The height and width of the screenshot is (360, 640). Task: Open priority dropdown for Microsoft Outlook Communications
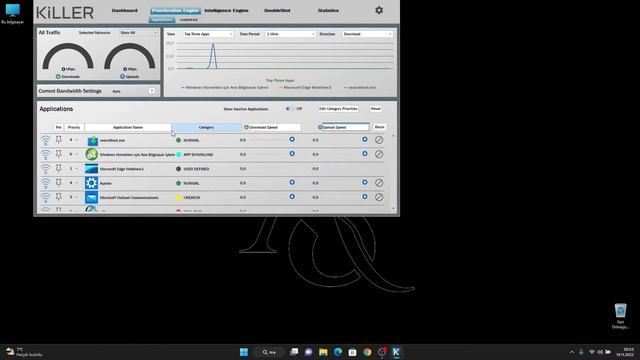pos(73,197)
